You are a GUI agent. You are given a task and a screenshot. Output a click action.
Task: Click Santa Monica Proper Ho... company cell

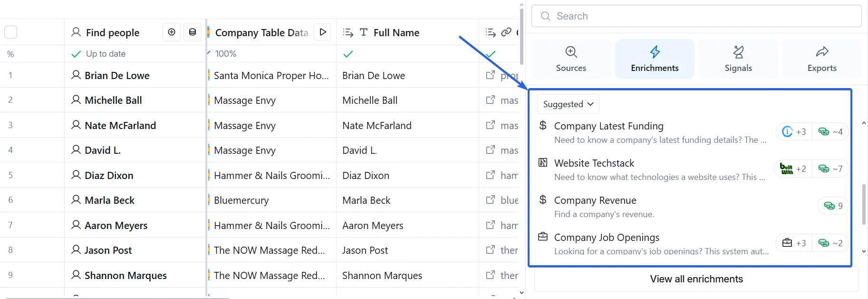271,75
